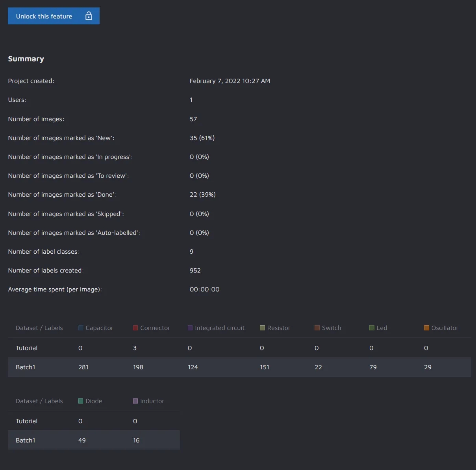This screenshot has height=470, width=476.
Task: Select the Inductor label color swatch
Action: 135,401
